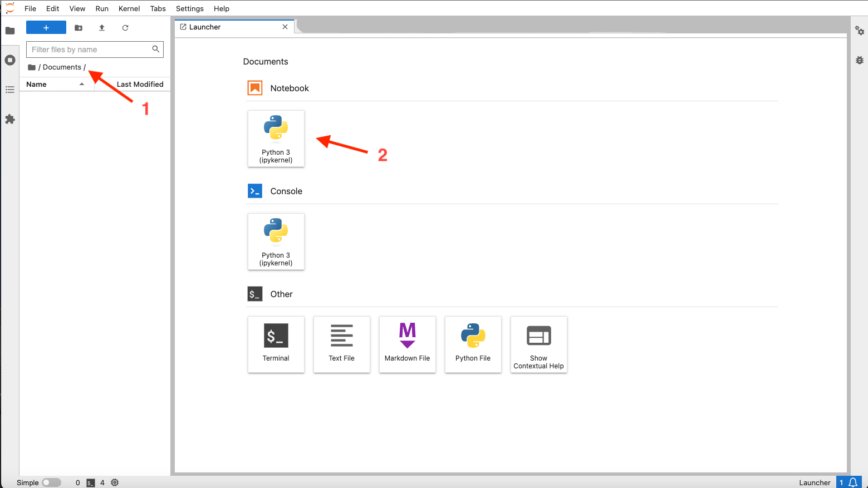Click the Documents breadcrumb link
Viewport: 868px width, 488px height.
tap(62, 67)
